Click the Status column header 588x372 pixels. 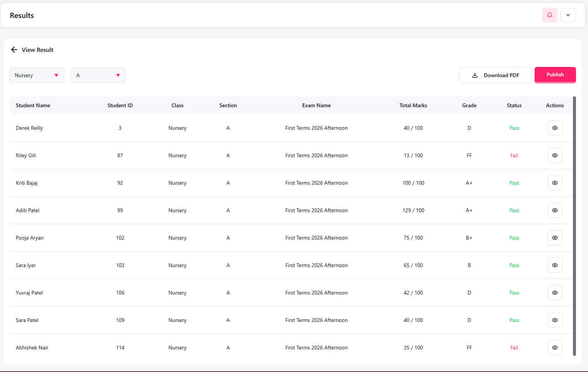tap(514, 105)
